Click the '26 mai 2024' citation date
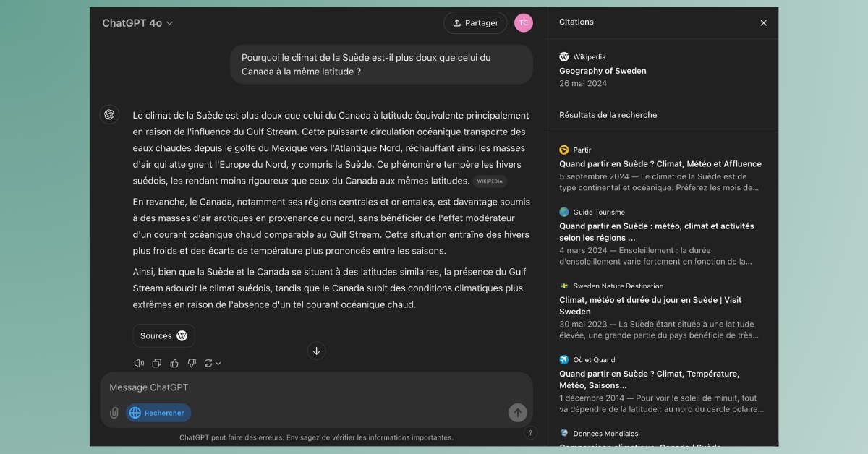868x454 pixels. (583, 83)
